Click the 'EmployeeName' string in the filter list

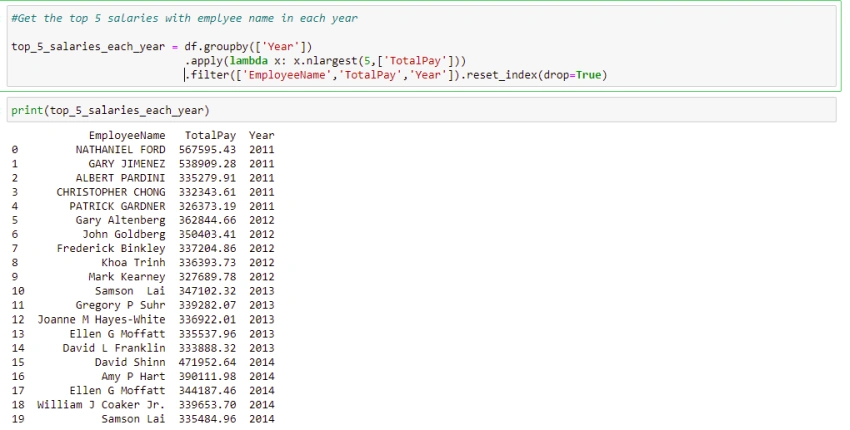tap(287, 75)
